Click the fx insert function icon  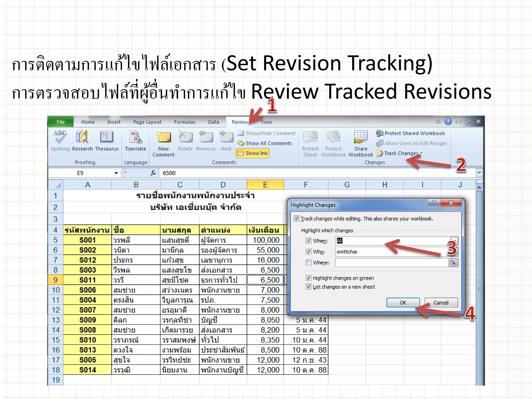153,173
